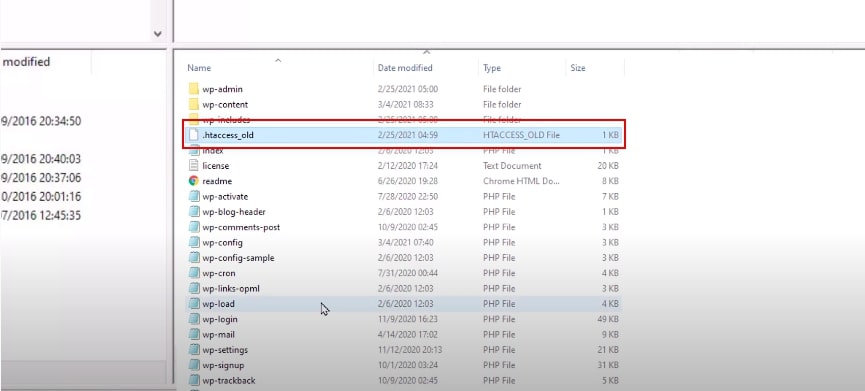
Task: Click the wp-mail PHP file icon
Action: click(x=193, y=334)
